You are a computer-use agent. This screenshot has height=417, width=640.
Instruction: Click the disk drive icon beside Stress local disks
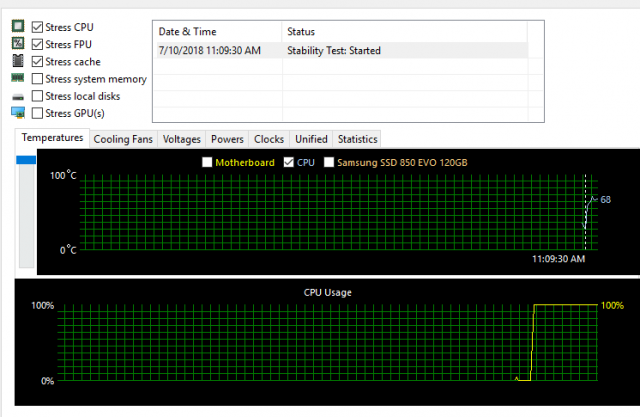point(18,96)
